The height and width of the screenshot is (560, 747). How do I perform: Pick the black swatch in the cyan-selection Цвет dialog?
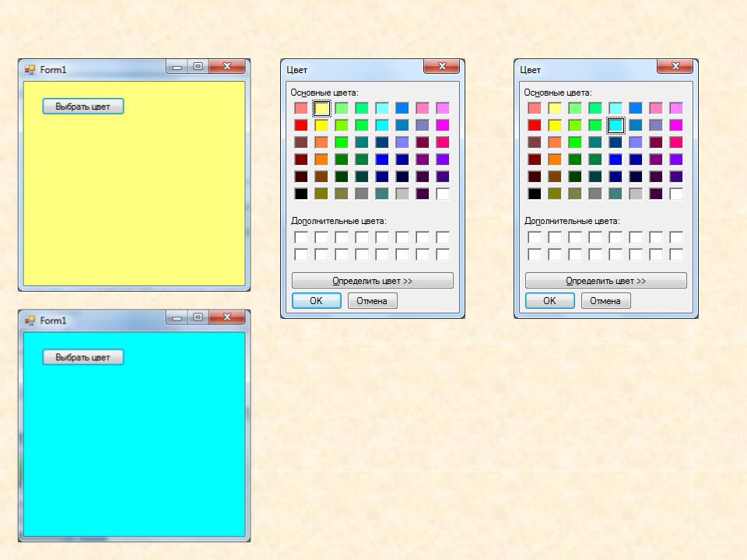[535, 194]
